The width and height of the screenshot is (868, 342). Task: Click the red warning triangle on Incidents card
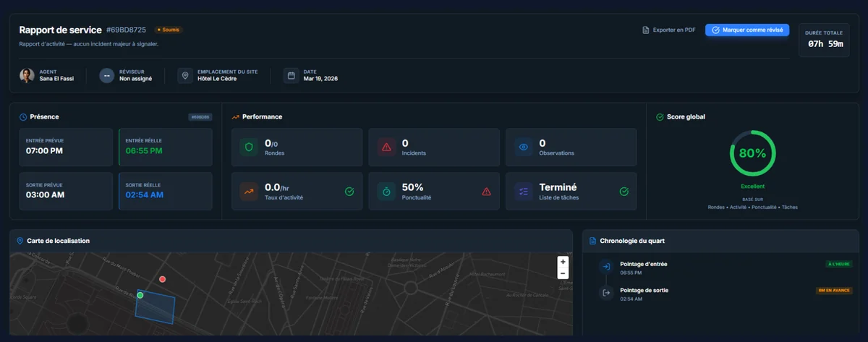tap(386, 148)
